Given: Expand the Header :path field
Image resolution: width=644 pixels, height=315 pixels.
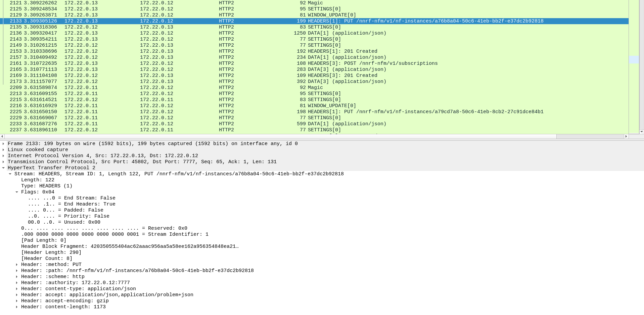Looking at the screenshot, I should coord(17,270).
